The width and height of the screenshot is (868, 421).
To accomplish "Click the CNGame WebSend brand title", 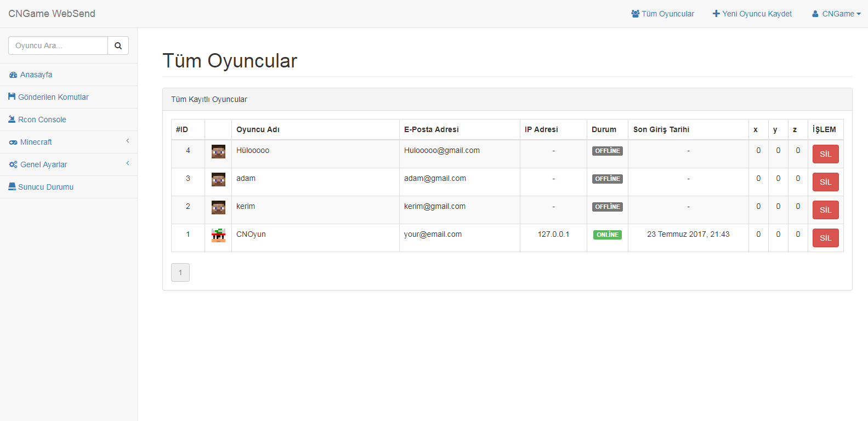I will [x=52, y=14].
